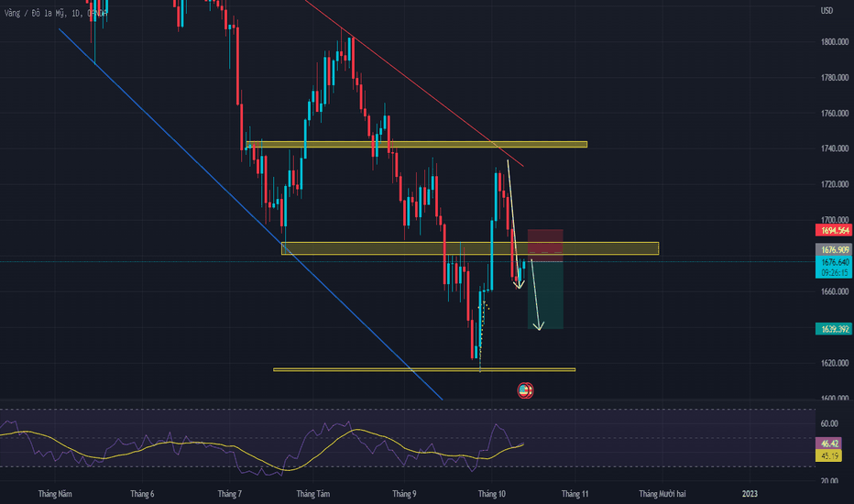Viewport: 854px width, 504px height.
Task: Select the grey 1676.909 entry price tag
Action: coord(834,249)
